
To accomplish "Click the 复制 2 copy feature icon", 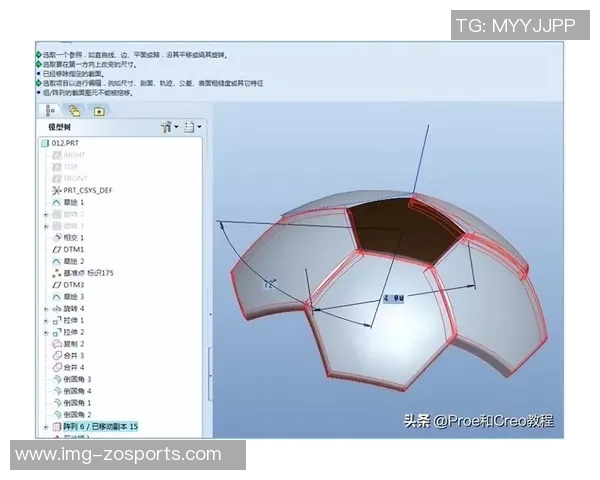I will [56, 344].
